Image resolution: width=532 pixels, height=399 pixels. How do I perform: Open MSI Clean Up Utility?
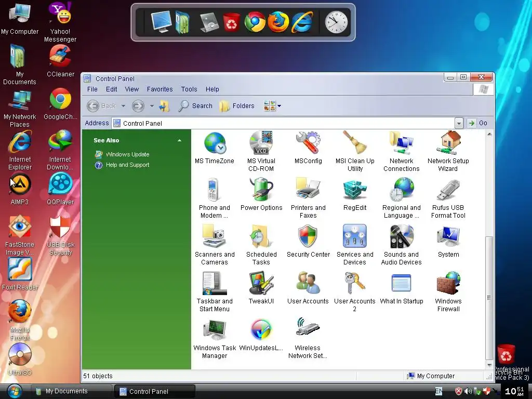point(355,151)
